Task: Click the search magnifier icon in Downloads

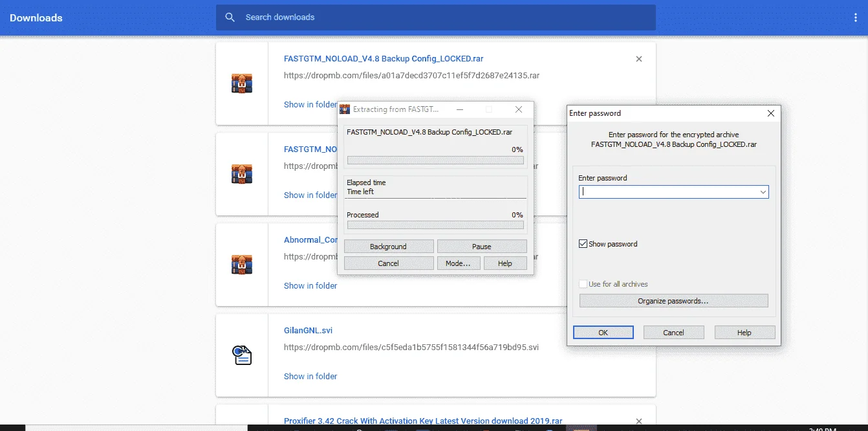Action: pos(230,17)
